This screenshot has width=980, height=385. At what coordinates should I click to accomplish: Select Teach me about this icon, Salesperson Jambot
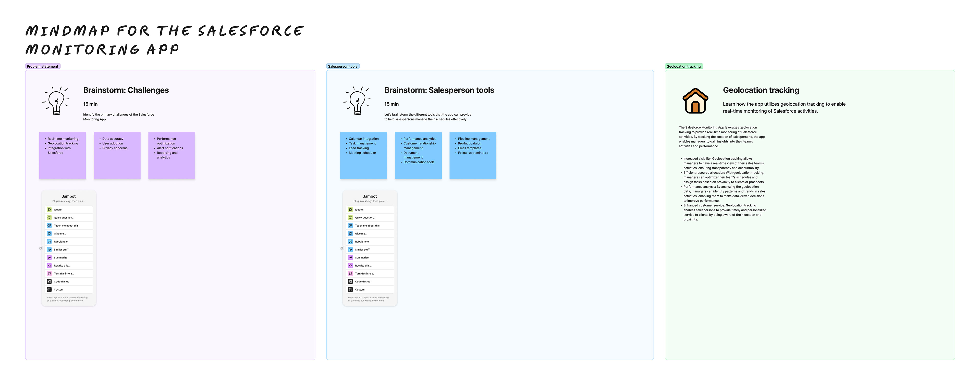click(x=350, y=226)
